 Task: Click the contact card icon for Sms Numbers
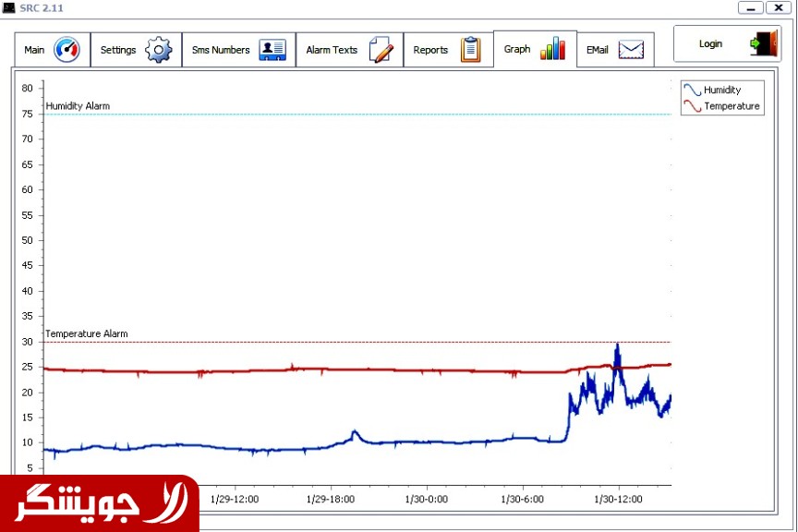272,50
